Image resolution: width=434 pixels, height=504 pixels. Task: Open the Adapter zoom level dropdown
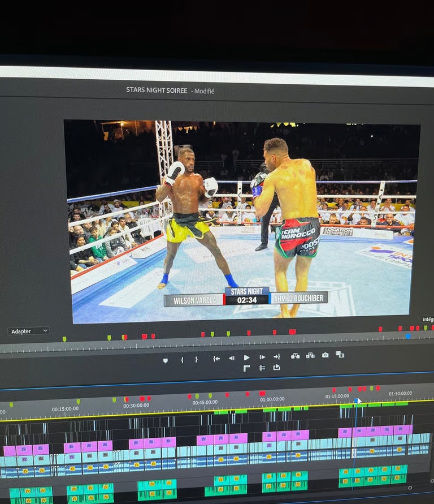coord(29,331)
